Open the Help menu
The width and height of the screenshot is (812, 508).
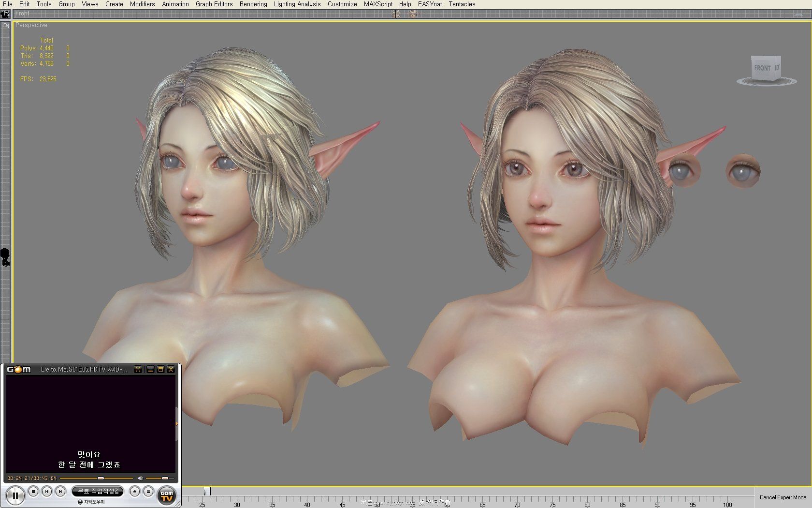(405, 4)
